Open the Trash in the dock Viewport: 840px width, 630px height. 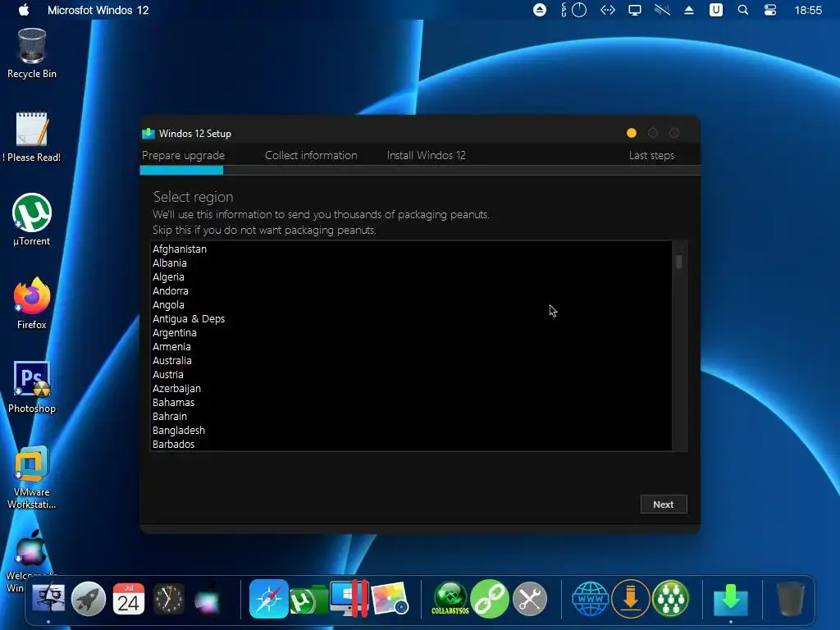click(791, 598)
